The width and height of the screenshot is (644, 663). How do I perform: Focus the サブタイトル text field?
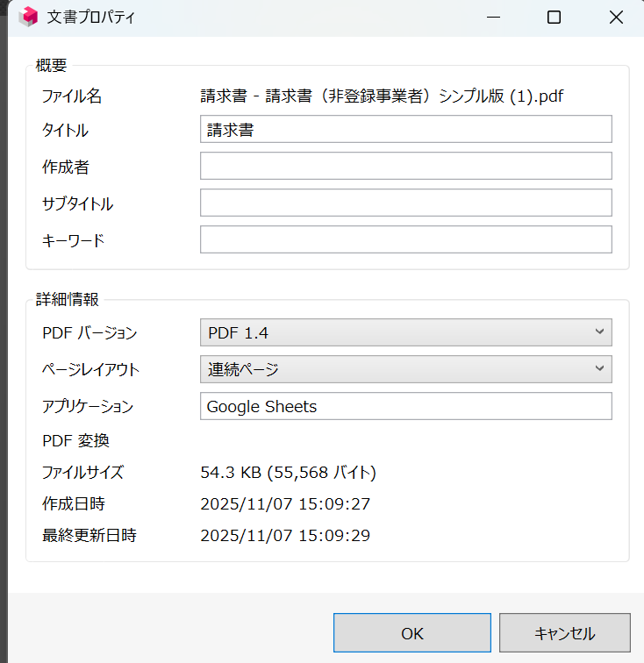405,203
